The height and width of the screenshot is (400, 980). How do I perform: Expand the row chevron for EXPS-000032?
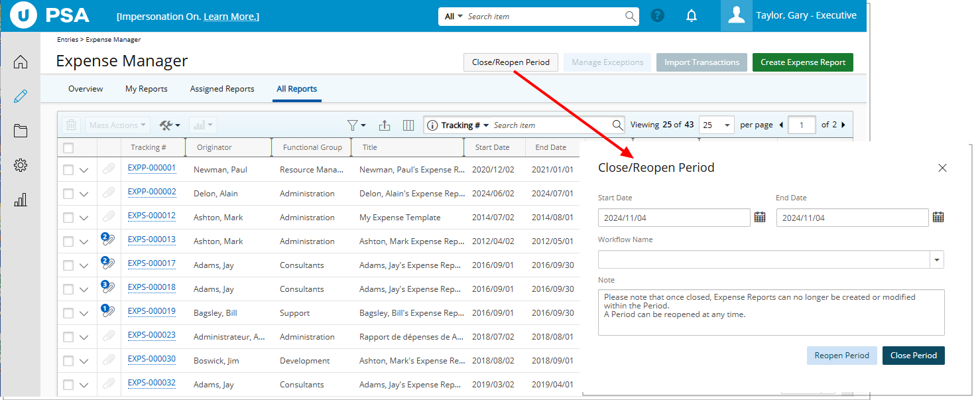coord(84,385)
